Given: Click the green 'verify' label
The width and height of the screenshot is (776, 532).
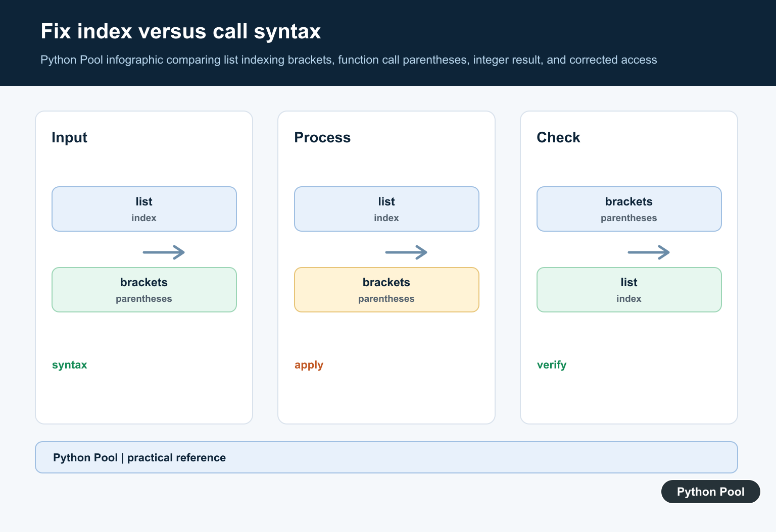Looking at the screenshot, I should pyautogui.click(x=552, y=365).
